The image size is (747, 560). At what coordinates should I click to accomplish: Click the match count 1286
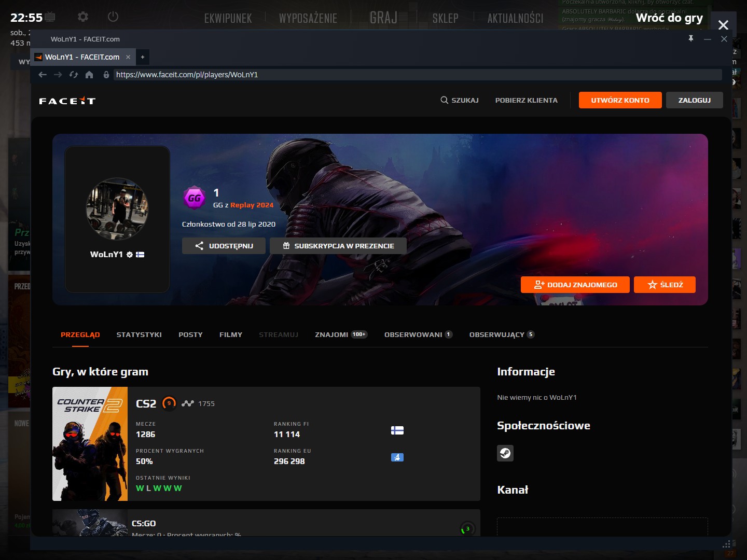pyautogui.click(x=146, y=435)
